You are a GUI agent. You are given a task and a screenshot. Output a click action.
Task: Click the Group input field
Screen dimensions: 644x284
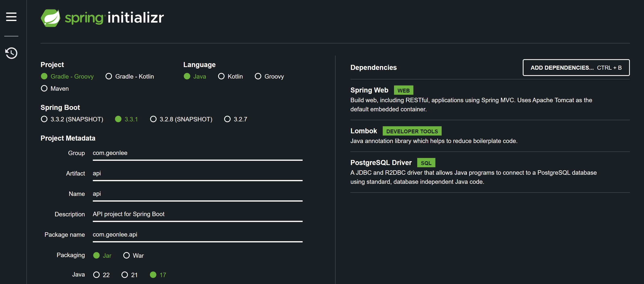(197, 153)
